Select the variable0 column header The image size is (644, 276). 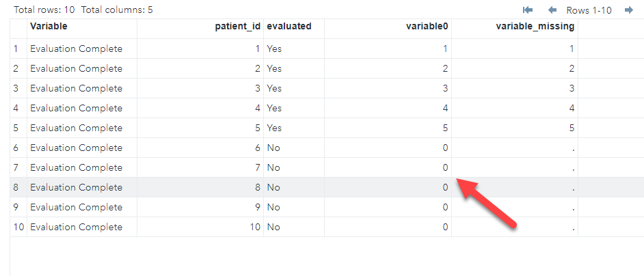coord(425,27)
